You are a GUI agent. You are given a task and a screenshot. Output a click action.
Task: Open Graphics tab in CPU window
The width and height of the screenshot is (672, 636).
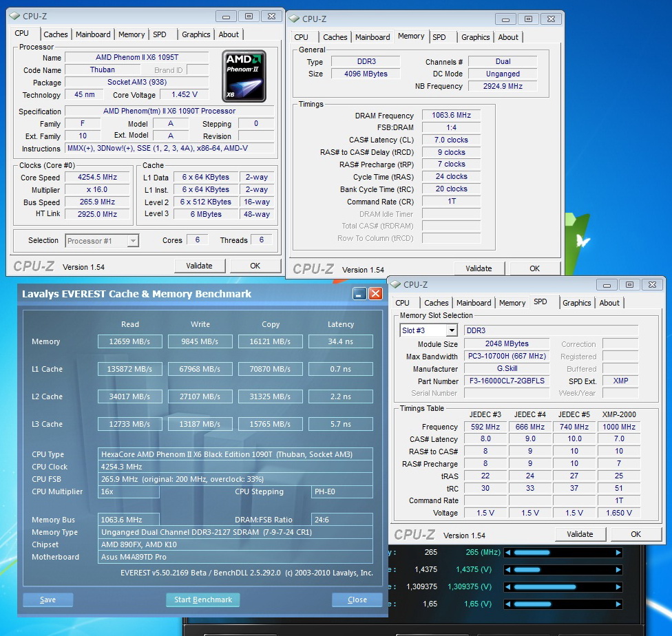pos(196,34)
